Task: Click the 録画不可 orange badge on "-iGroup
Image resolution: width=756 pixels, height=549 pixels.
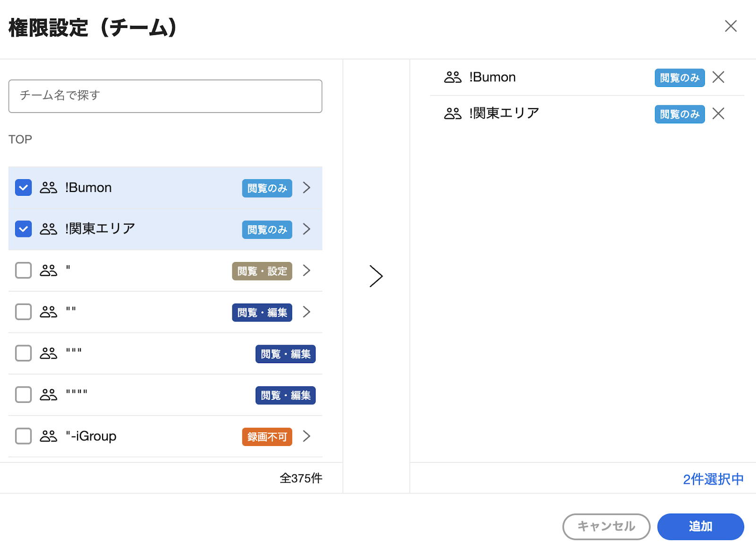Action: (267, 437)
